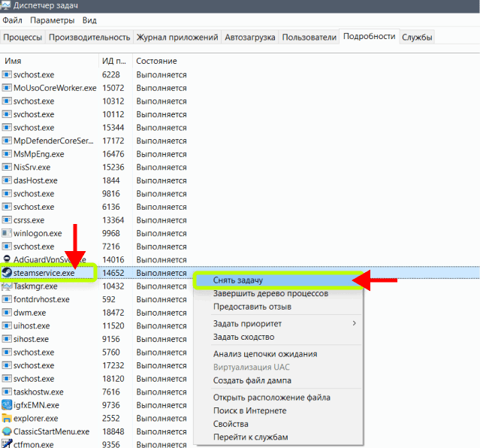
Task: Click the Taskmgr.exe process icon
Action: 7,286
